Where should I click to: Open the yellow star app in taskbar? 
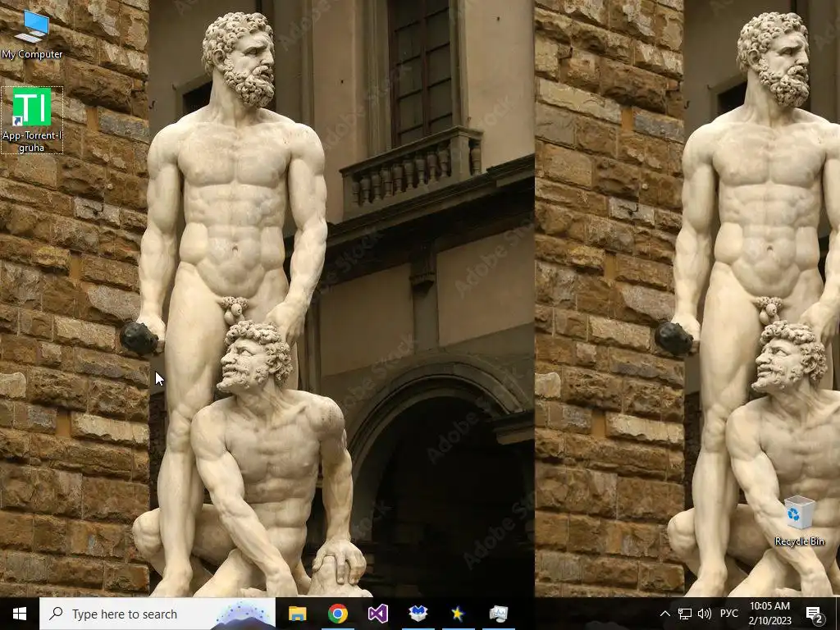click(x=458, y=614)
